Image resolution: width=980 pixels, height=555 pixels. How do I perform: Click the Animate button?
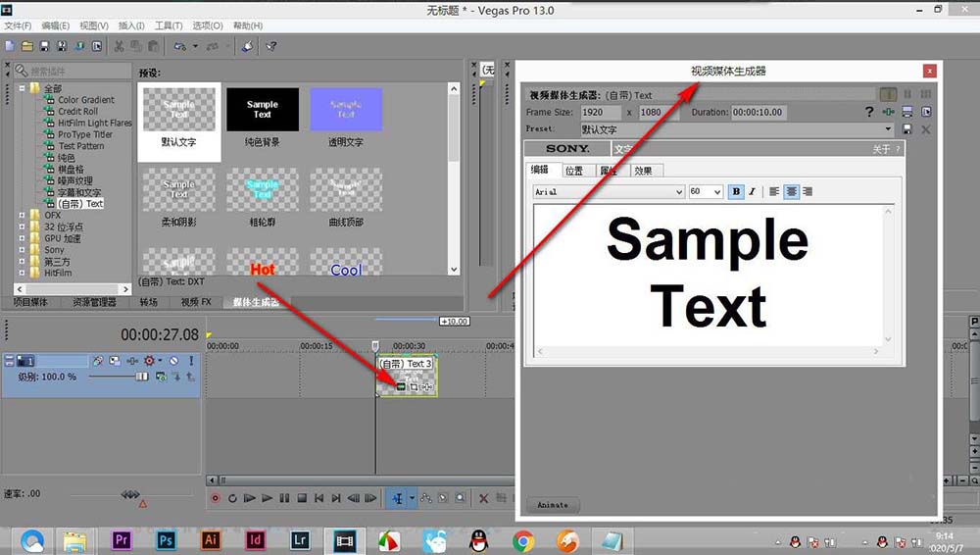pos(553,505)
